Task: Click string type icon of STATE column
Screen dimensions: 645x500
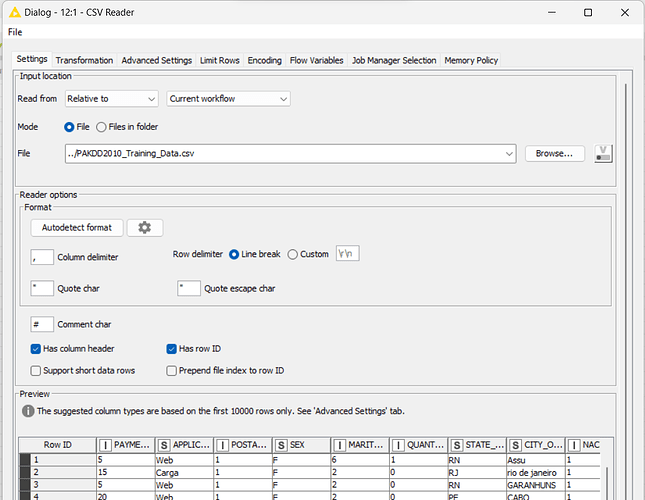Action: point(457,445)
